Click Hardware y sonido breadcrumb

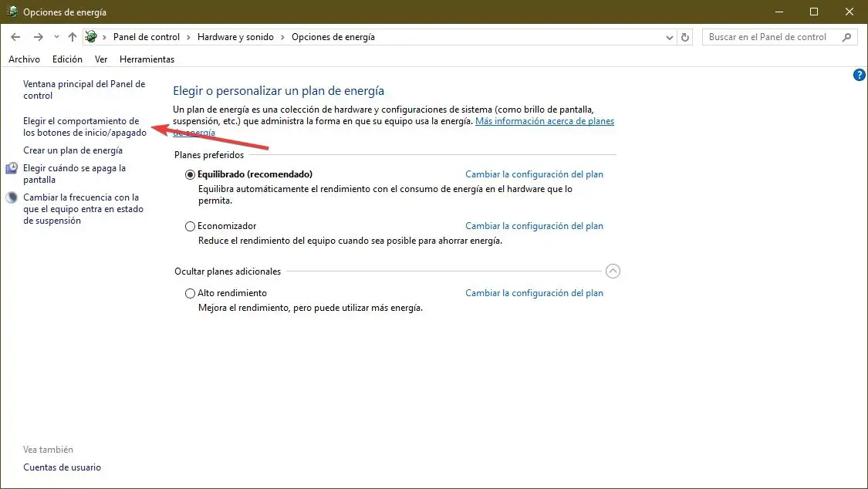tap(236, 37)
